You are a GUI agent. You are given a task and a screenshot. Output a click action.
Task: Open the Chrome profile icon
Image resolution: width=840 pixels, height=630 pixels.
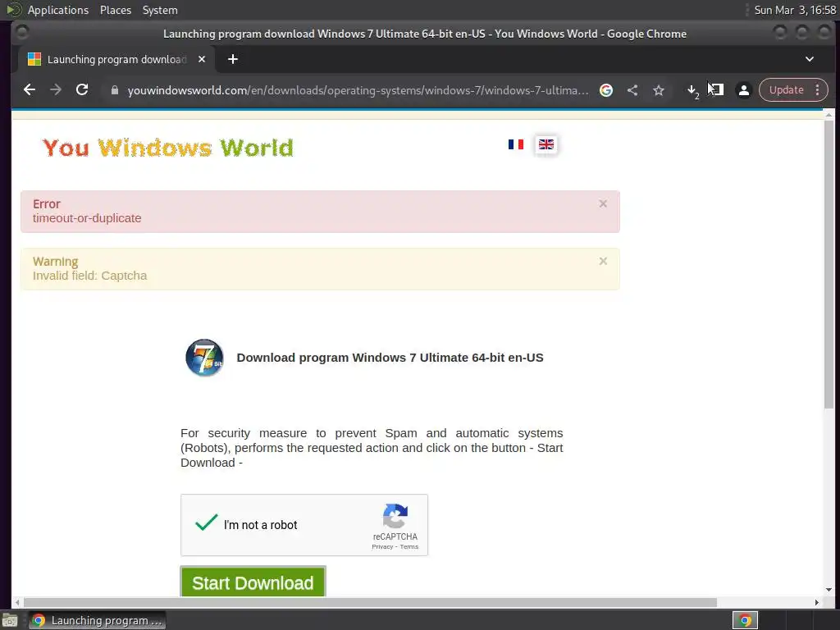tap(743, 90)
